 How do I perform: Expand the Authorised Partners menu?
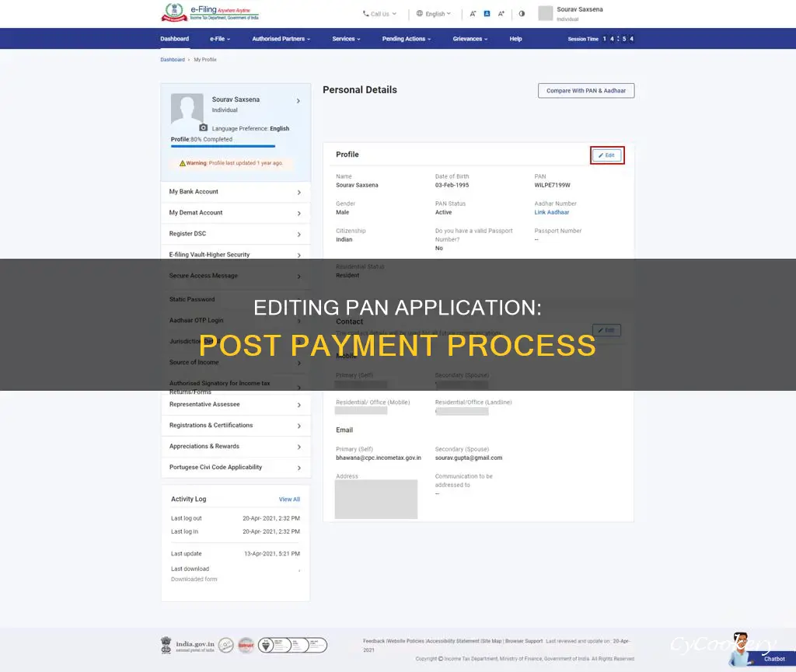pos(281,39)
